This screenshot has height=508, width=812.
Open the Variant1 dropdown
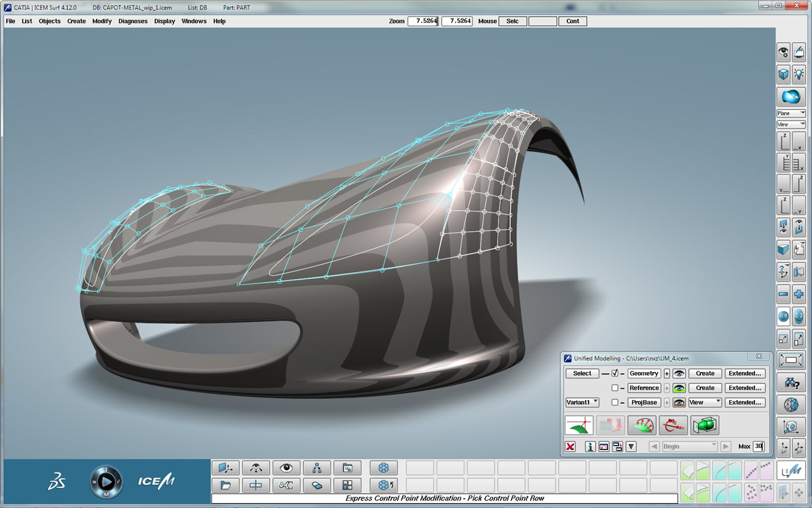pos(582,402)
